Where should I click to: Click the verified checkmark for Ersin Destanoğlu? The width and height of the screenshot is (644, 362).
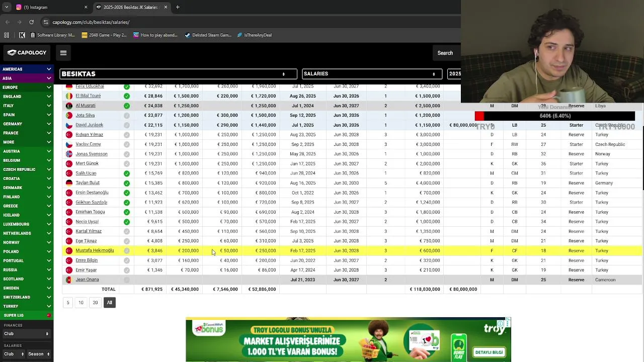[x=126, y=193]
